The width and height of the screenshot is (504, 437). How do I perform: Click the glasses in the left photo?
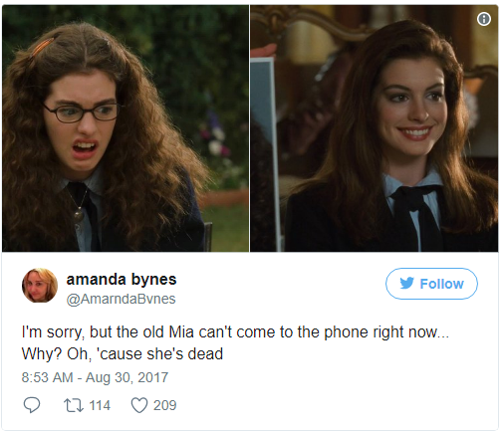coord(82,111)
